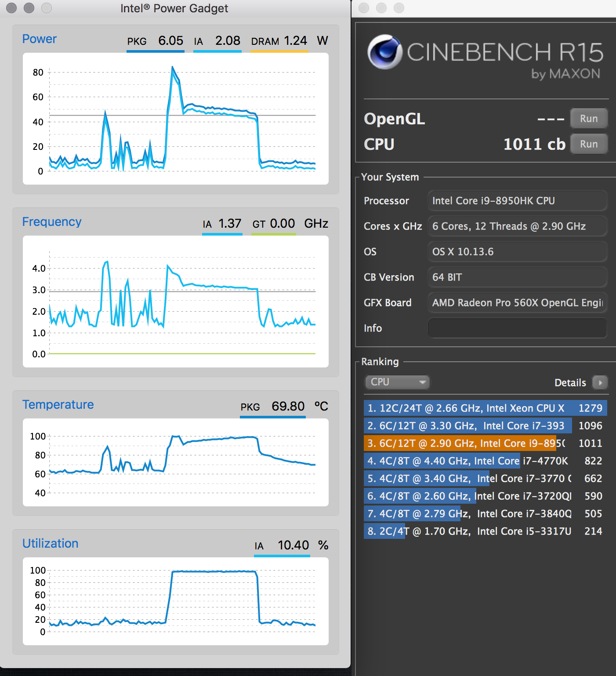Expand the ranking Details arrow
The image size is (616, 676).
coord(600,382)
